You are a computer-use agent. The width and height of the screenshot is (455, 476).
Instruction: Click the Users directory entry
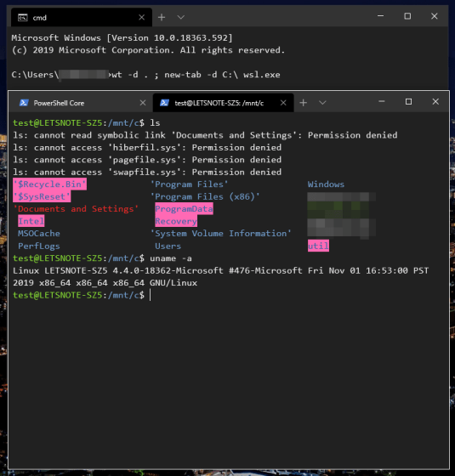(168, 246)
